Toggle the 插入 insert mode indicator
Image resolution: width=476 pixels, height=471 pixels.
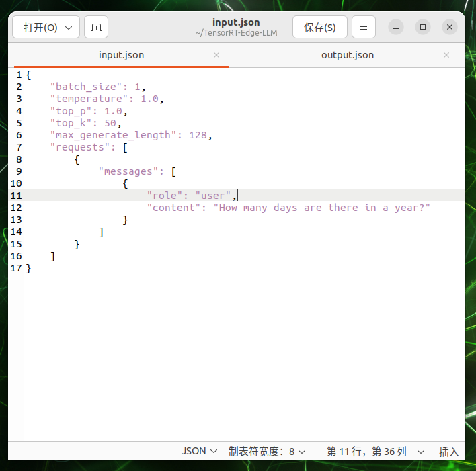coord(448,452)
